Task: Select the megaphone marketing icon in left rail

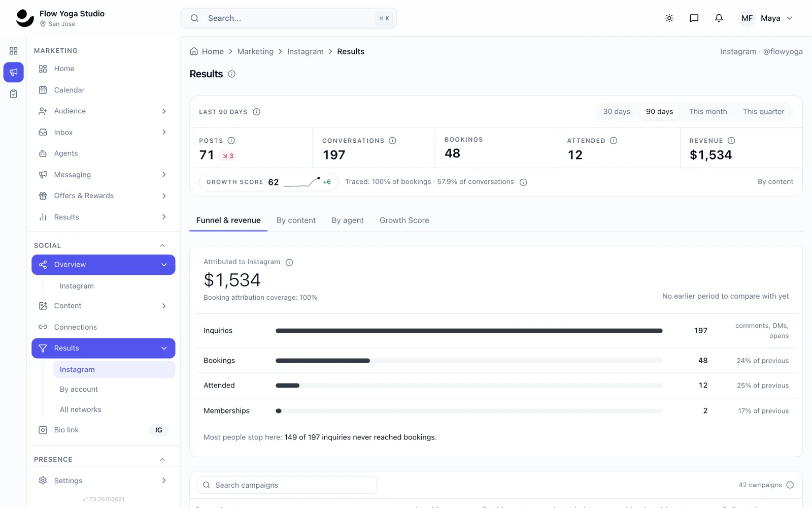Action: pyautogui.click(x=14, y=72)
